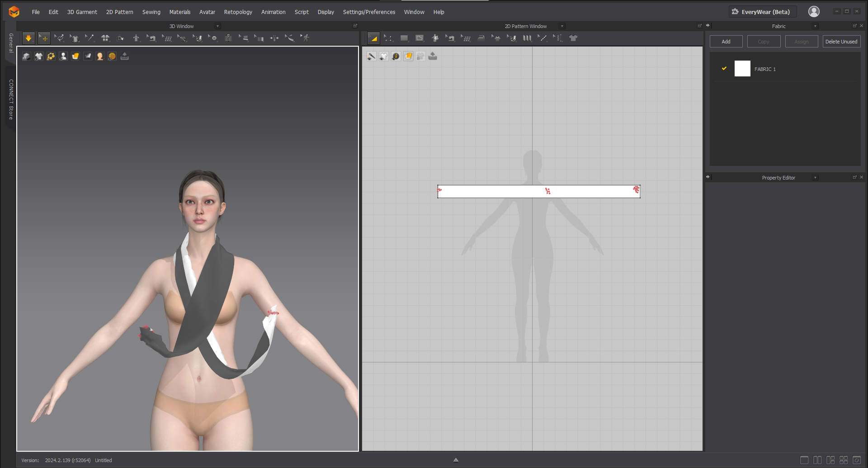Collapse Fabric panel using side arrow
The image size is (868, 468).
[x=708, y=26]
